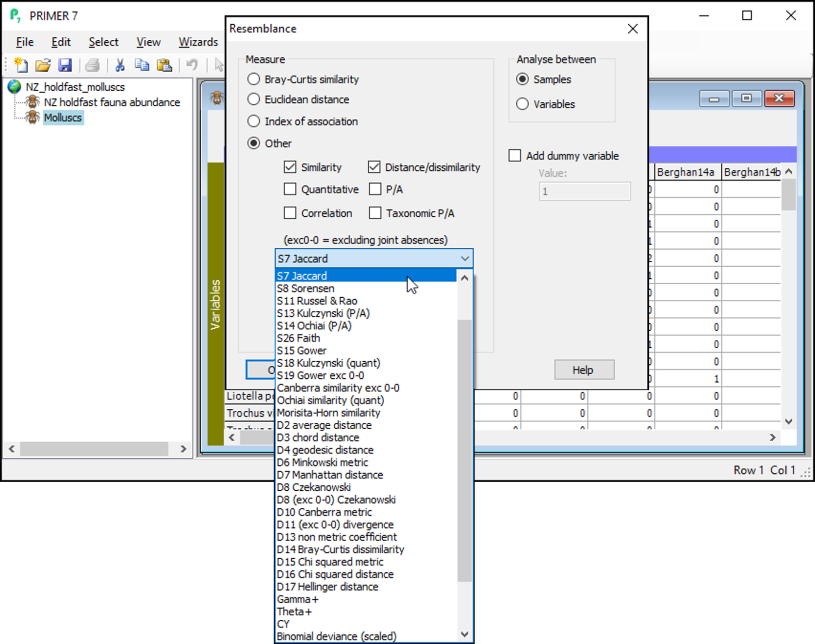This screenshot has height=644, width=815.
Task: Close the Resemblance dialog
Action: pyautogui.click(x=633, y=29)
